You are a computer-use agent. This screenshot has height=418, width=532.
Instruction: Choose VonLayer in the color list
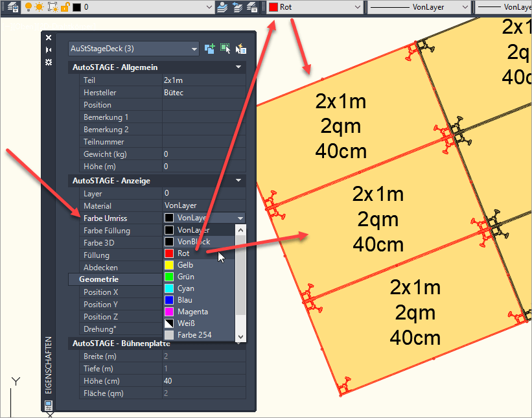[199, 230]
